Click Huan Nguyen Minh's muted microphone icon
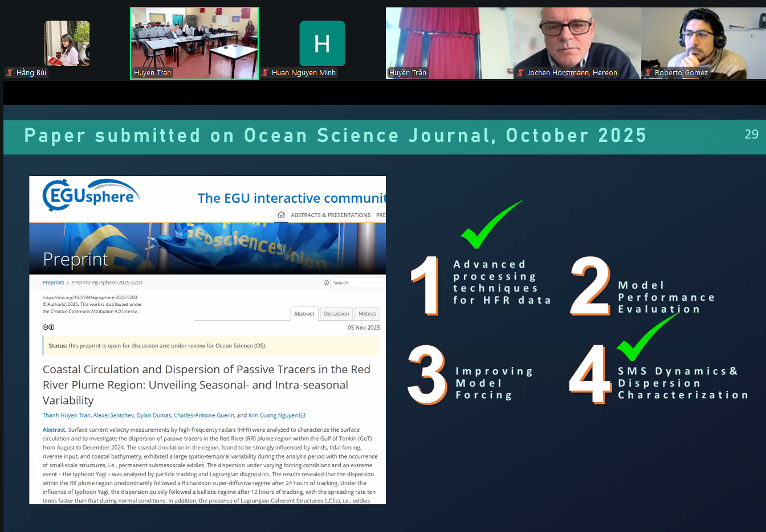This screenshot has width=766, height=532. [265, 73]
